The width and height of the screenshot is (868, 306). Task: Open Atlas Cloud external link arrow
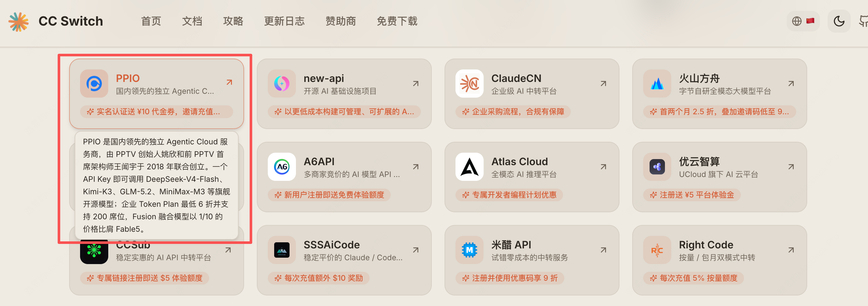[603, 167]
